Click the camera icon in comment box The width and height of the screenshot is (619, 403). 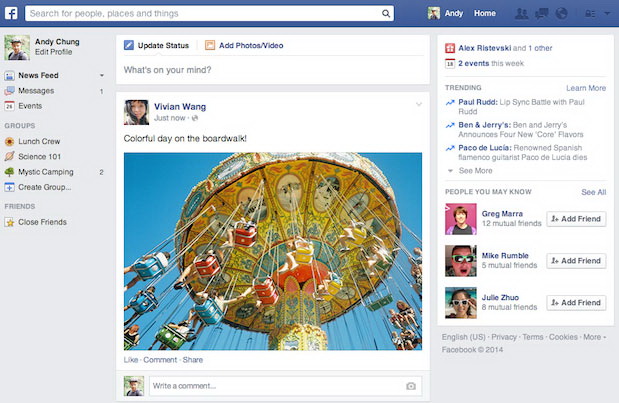tap(410, 386)
